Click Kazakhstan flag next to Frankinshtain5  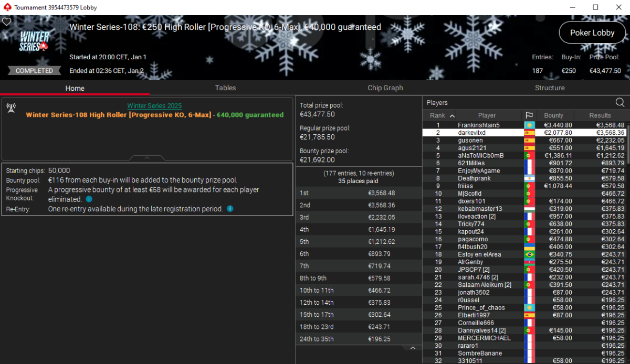coord(529,125)
